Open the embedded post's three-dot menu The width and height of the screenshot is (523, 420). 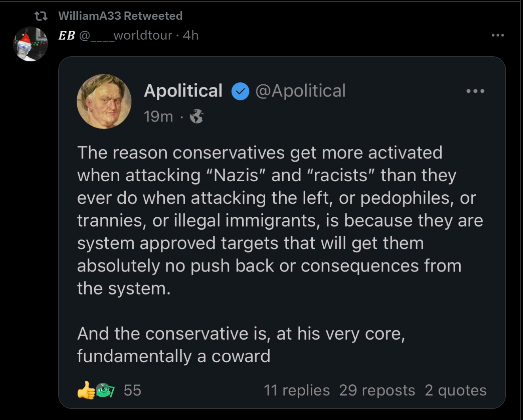[475, 91]
